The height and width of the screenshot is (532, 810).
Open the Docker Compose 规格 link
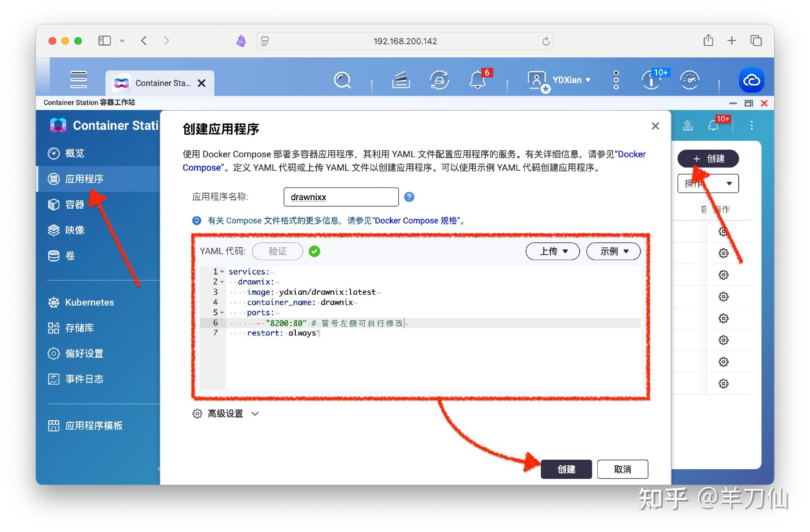pos(417,220)
